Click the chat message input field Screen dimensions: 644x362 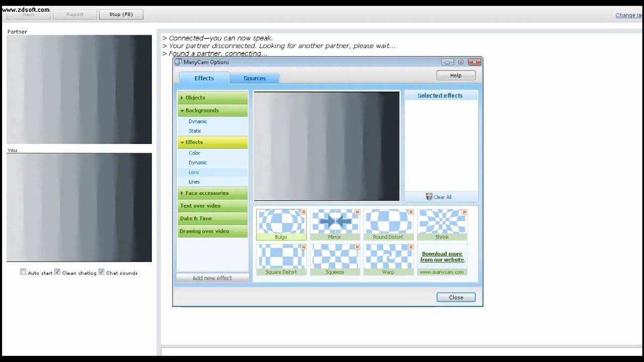coord(403,351)
